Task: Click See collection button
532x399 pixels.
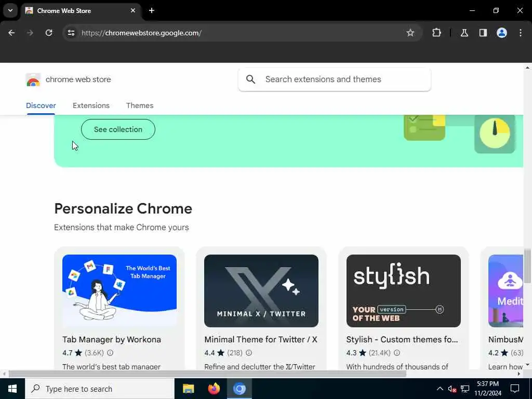Action: pos(118,129)
